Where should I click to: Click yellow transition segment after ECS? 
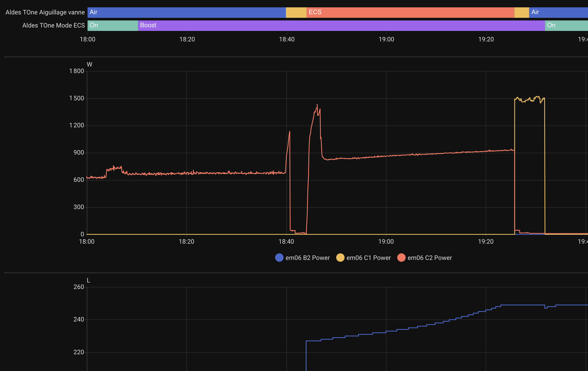[521, 12]
